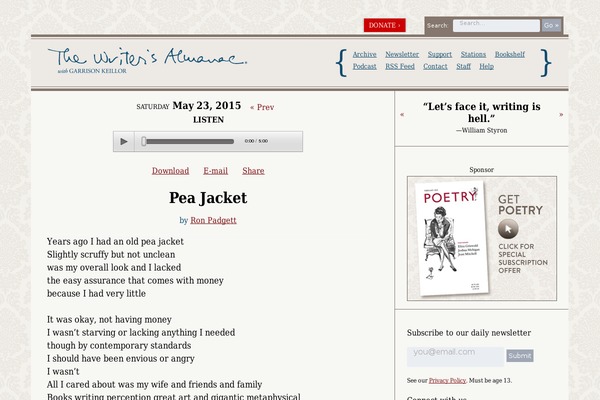
Task: Show next quote with right arrow
Action: 561,114
